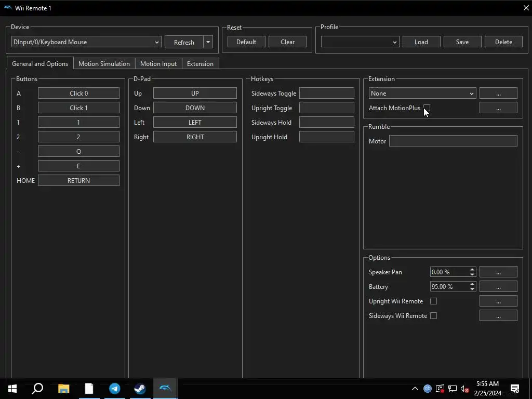Remap D-Pad Up binding

tap(195, 94)
